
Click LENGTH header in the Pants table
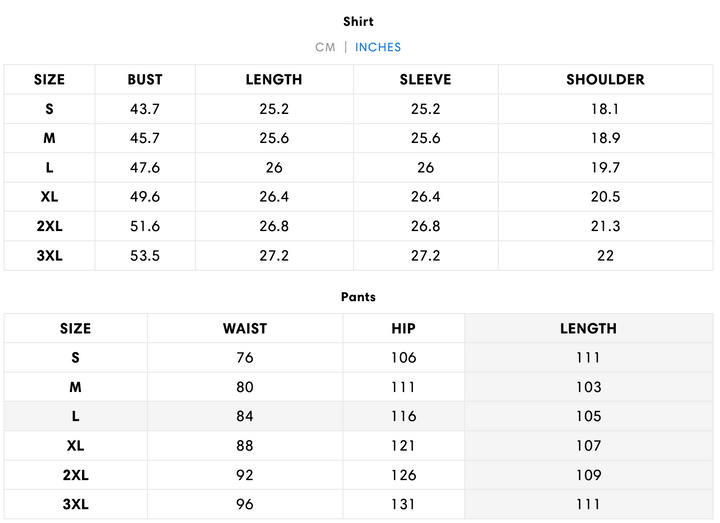[x=588, y=328]
